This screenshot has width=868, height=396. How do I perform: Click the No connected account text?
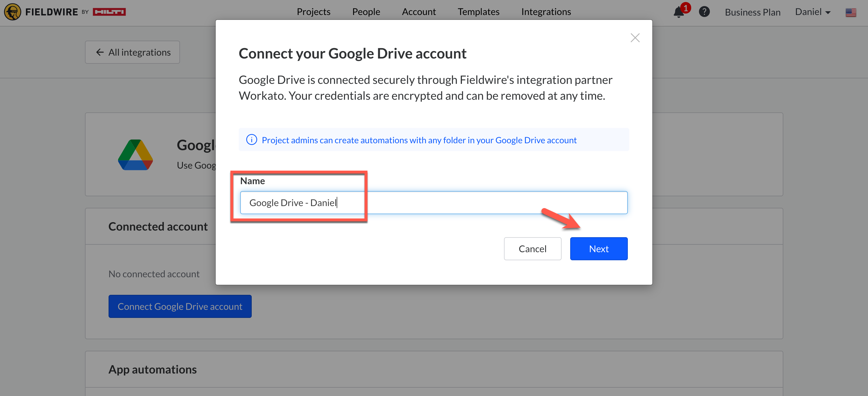pyautogui.click(x=154, y=274)
